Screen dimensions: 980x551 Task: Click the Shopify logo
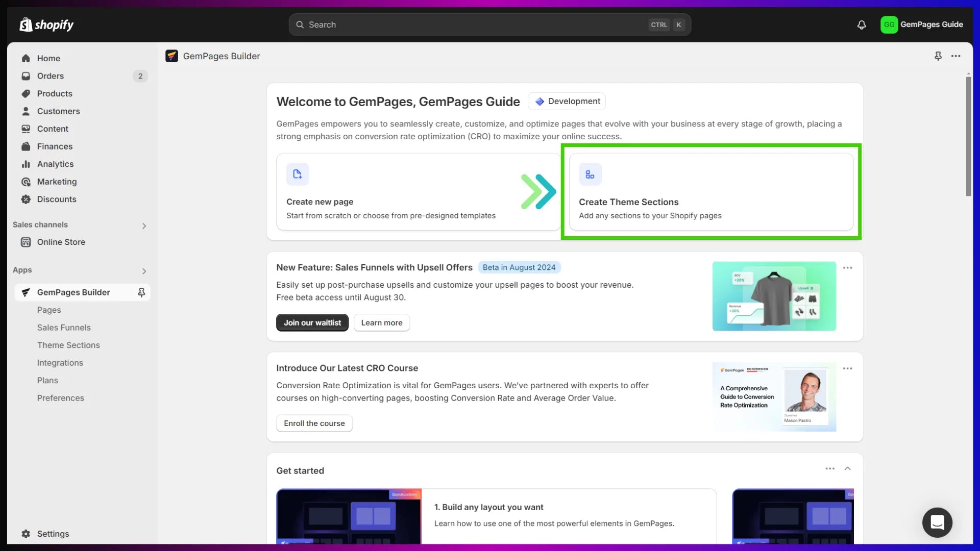(x=46, y=24)
